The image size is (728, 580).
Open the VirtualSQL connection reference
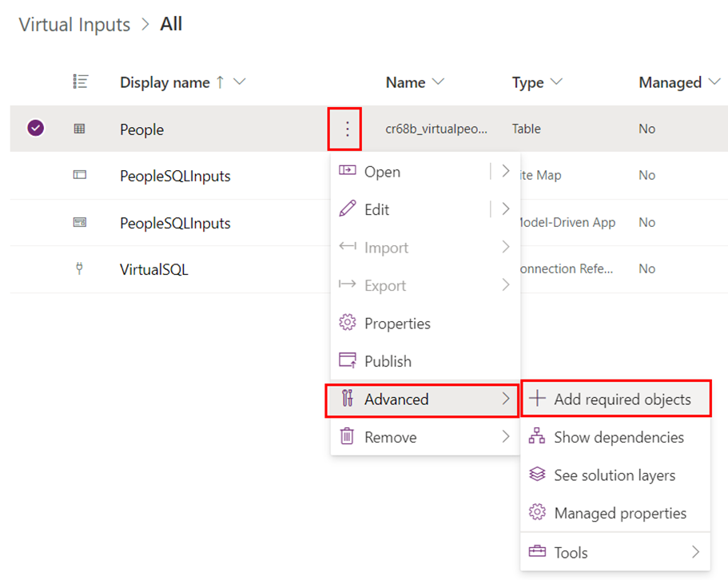(x=153, y=269)
